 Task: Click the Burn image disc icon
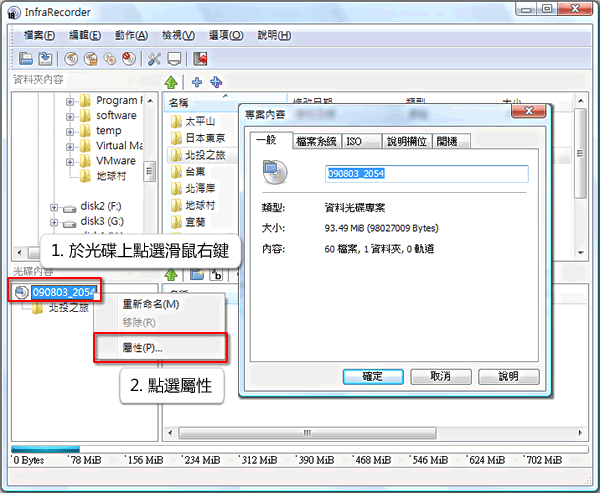91,59
